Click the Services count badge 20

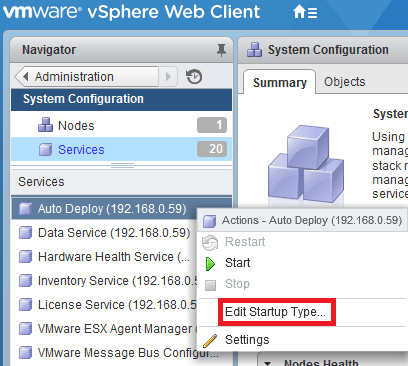212,149
